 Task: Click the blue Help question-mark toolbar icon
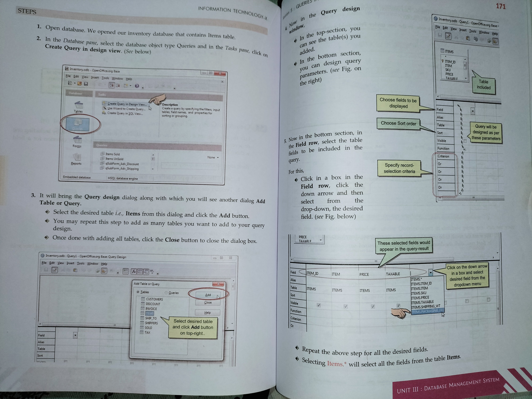click(x=137, y=86)
